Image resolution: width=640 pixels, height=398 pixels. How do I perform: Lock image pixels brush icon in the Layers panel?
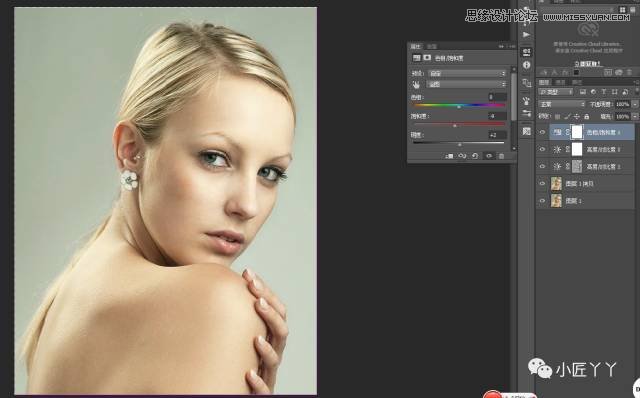coord(568,117)
